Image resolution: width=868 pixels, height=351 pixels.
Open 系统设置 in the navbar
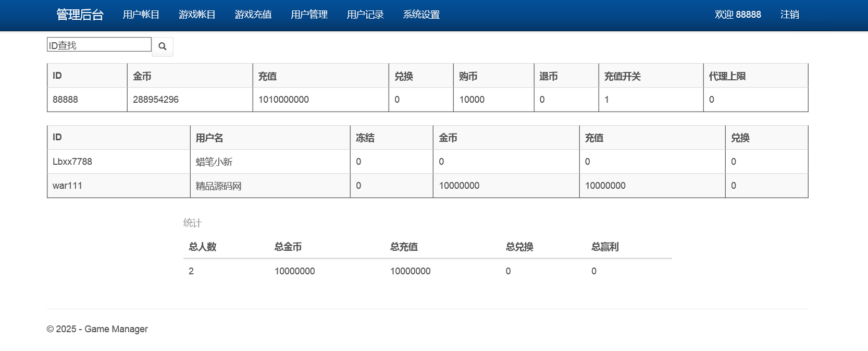coord(421,15)
